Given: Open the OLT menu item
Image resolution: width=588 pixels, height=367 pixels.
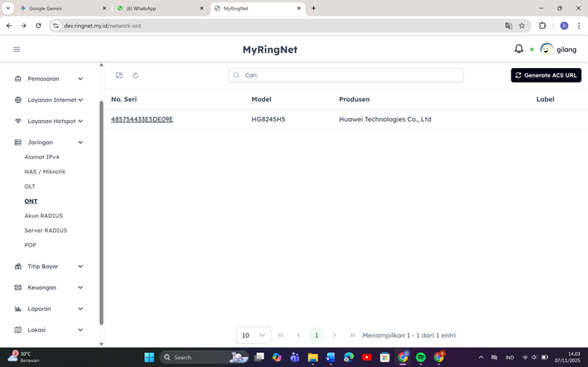Looking at the screenshot, I should [30, 186].
